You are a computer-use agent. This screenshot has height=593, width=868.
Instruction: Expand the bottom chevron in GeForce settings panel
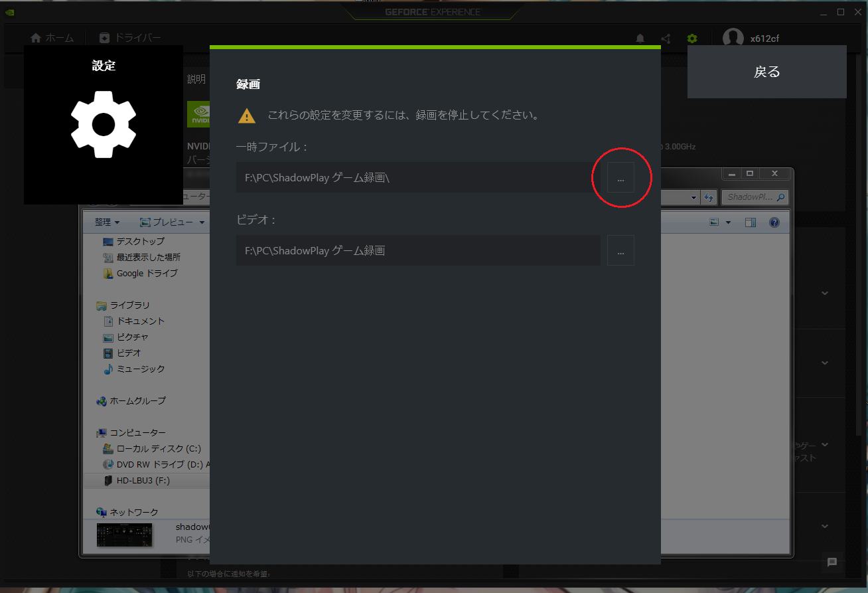point(825,526)
